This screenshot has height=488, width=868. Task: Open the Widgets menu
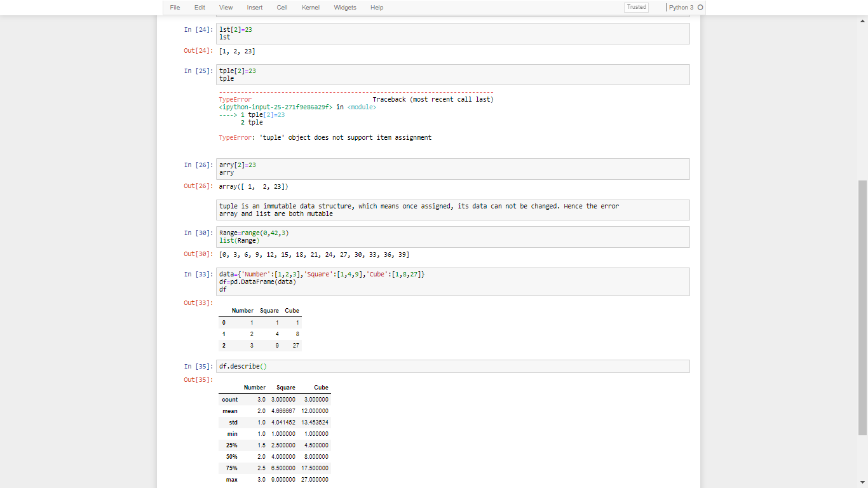coord(345,8)
